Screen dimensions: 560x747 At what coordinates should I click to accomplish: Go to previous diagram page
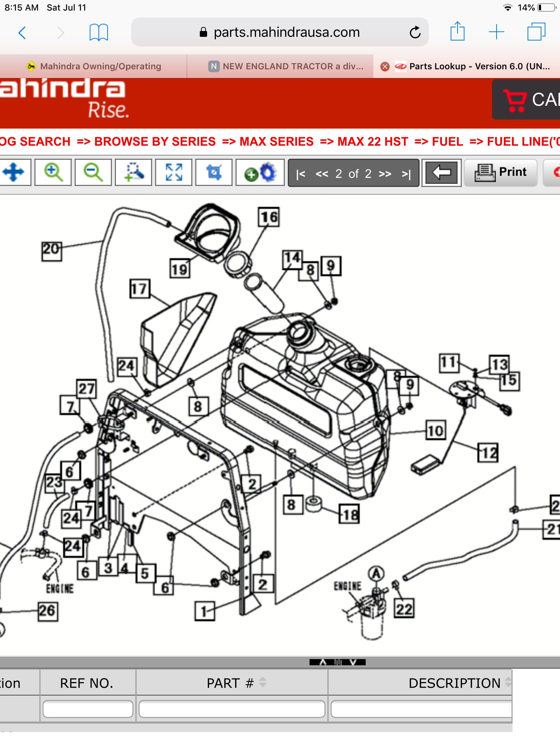[x=322, y=174]
